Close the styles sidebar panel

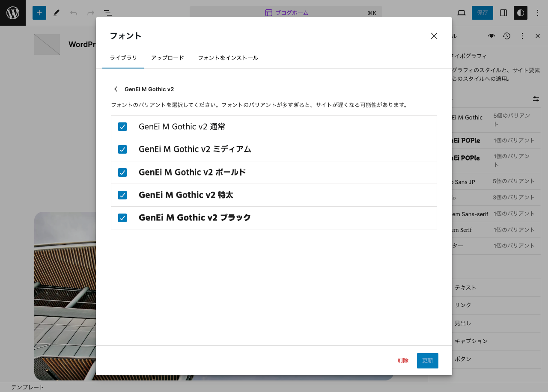click(x=538, y=36)
